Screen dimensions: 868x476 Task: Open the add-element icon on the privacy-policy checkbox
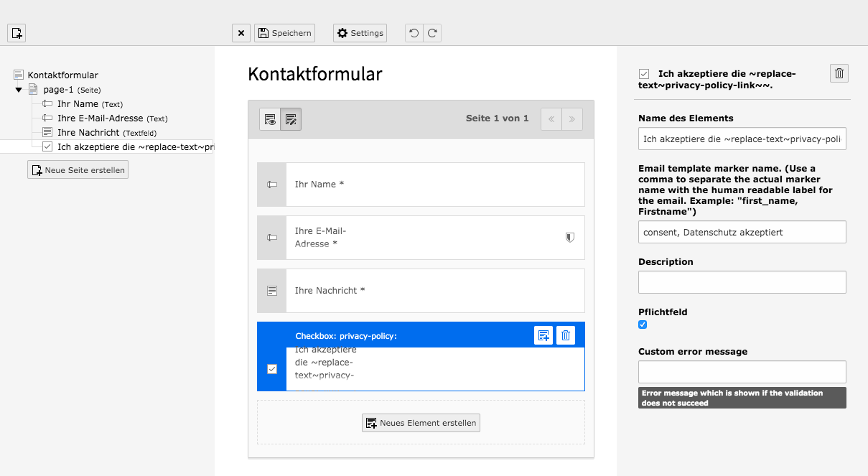[x=543, y=335]
